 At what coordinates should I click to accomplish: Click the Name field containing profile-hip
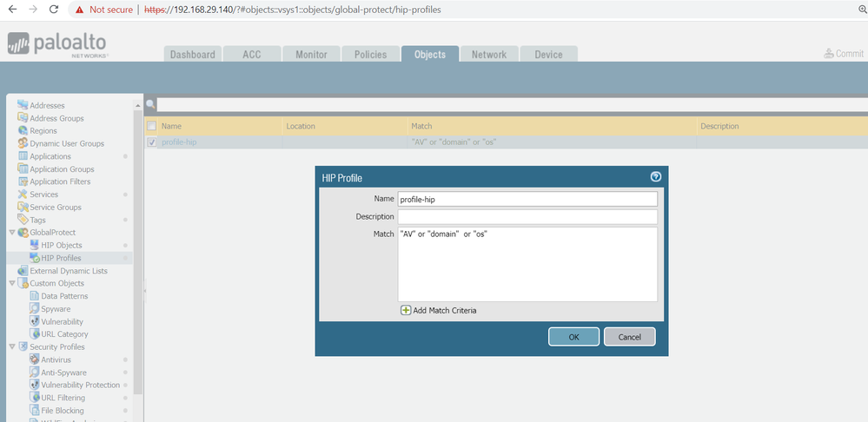[527, 199]
